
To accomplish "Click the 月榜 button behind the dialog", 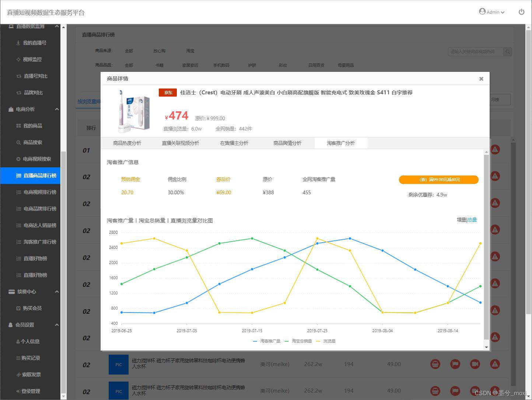I will [500, 100].
